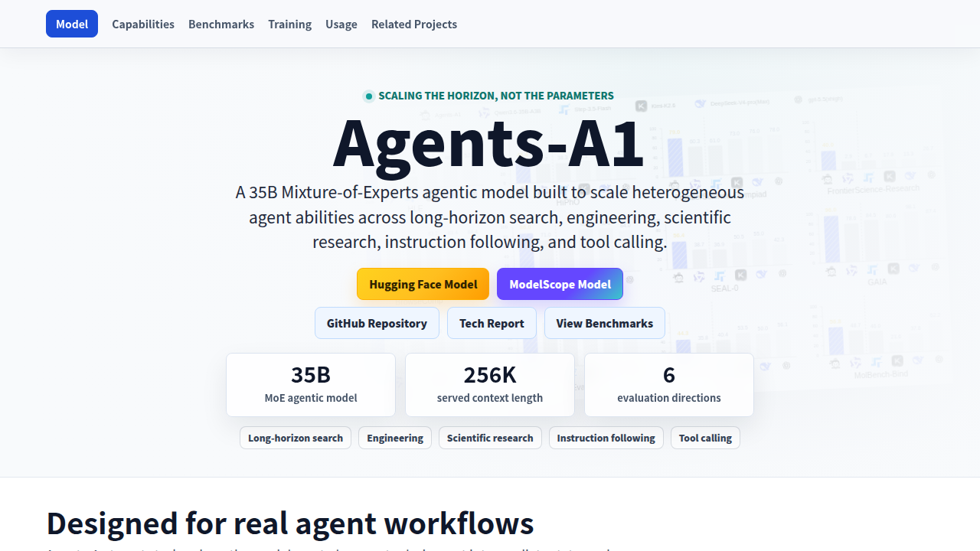Select the Model nav tab
The height and width of the screenshot is (551, 980).
point(72,24)
